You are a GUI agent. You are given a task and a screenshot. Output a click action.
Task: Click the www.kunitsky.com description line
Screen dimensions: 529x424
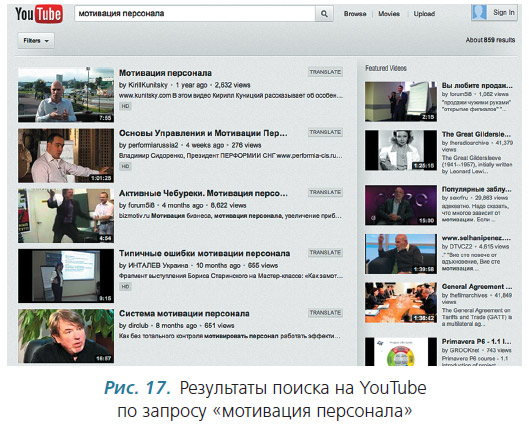pyautogui.click(x=231, y=96)
